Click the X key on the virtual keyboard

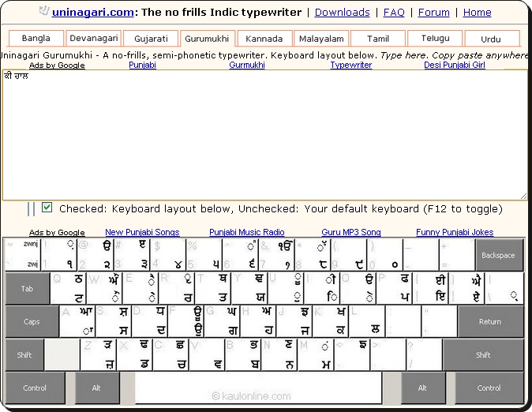[135, 354]
